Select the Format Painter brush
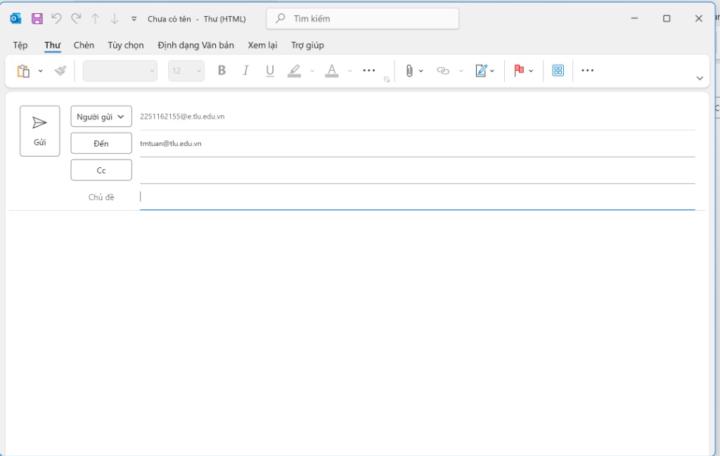720x456 pixels. coord(60,71)
